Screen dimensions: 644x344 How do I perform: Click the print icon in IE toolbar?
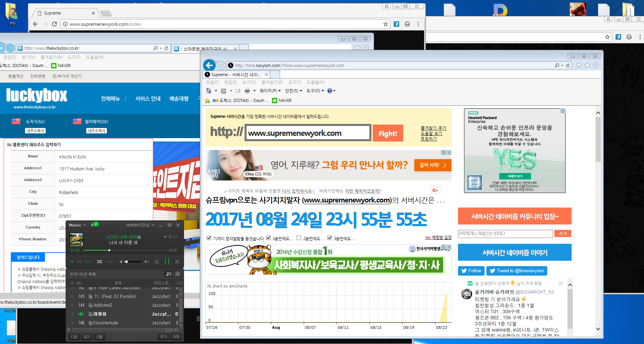click(247, 91)
